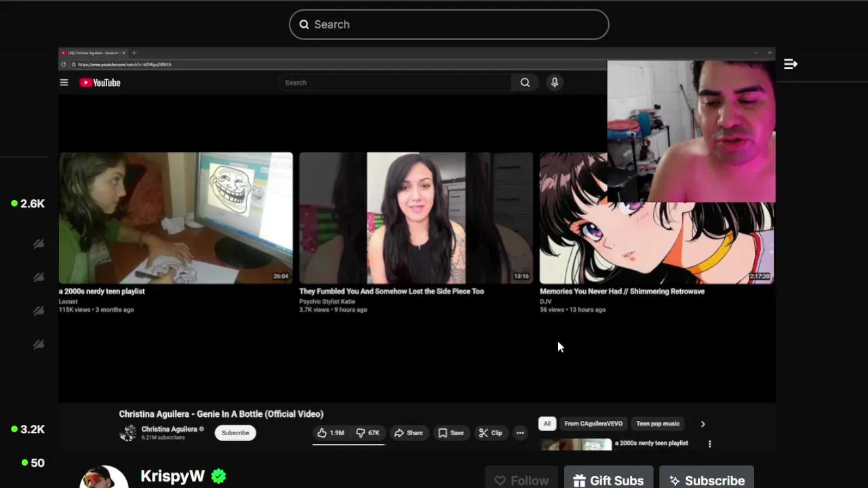Open the DJV channel link
868x488 pixels.
[x=546, y=302]
